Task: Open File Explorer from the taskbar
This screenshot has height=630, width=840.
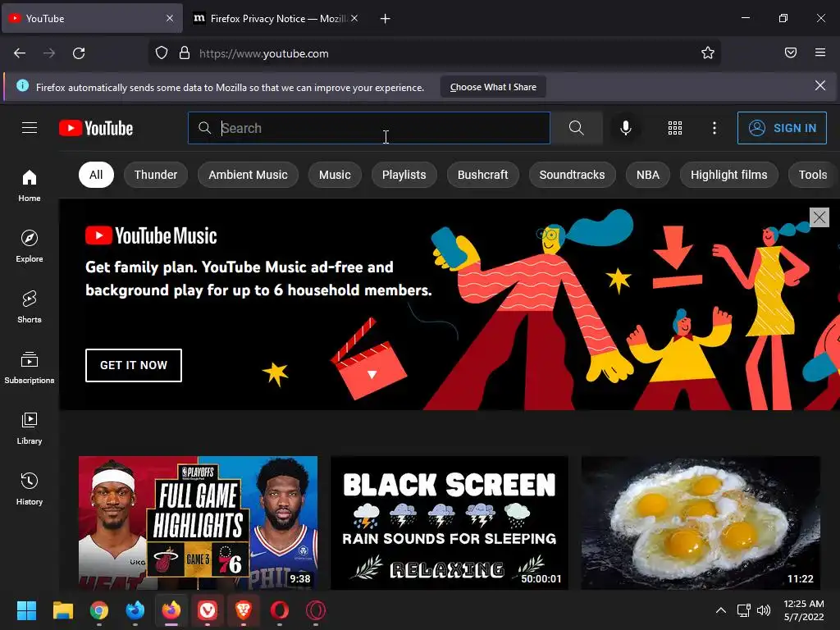Action: pos(62,610)
